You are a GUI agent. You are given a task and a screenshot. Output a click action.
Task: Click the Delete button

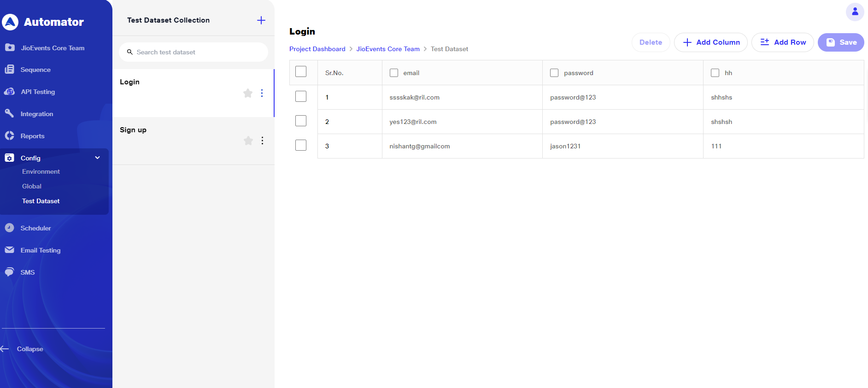(651, 42)
